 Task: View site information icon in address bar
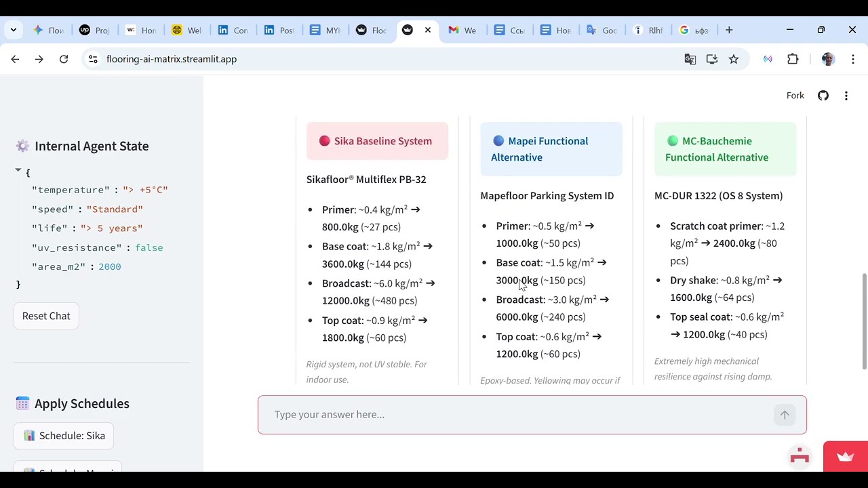point(93,59)
